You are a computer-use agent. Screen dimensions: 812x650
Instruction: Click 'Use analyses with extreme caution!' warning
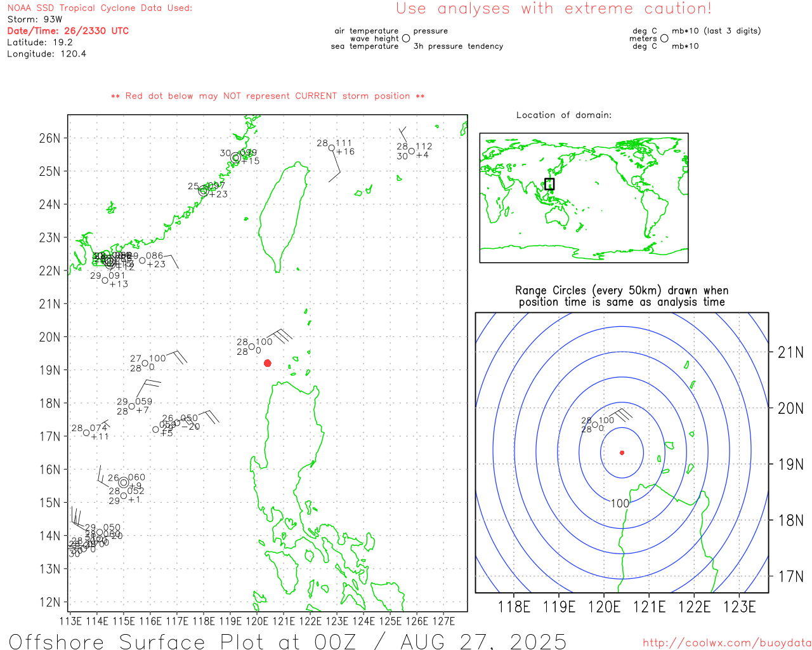point(554,9)
